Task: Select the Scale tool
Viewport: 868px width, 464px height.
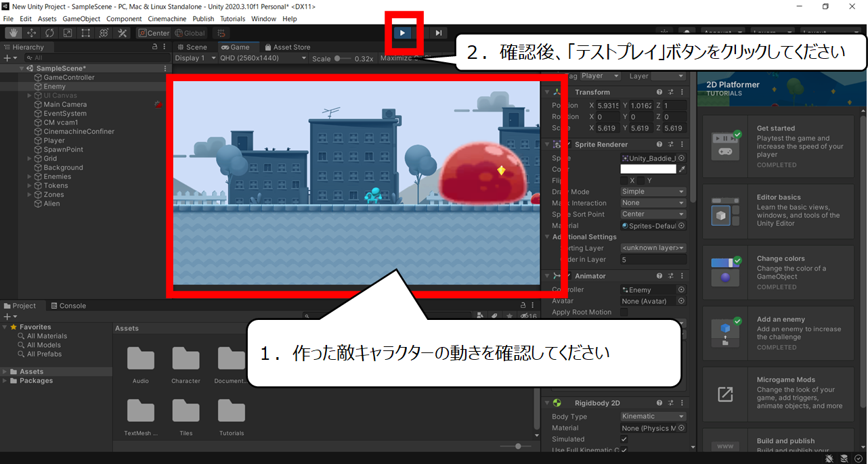Action: pos(68,32)
